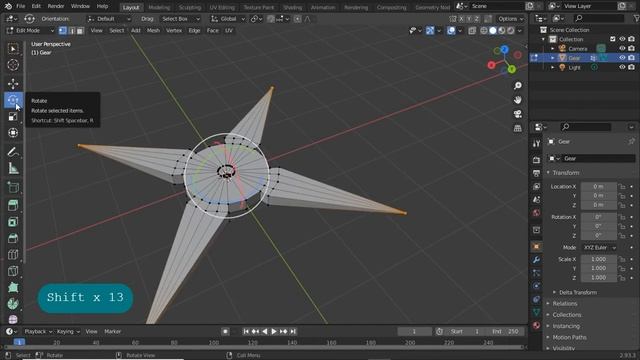Open the Modifier properties wrench tab

pos(536,260)
